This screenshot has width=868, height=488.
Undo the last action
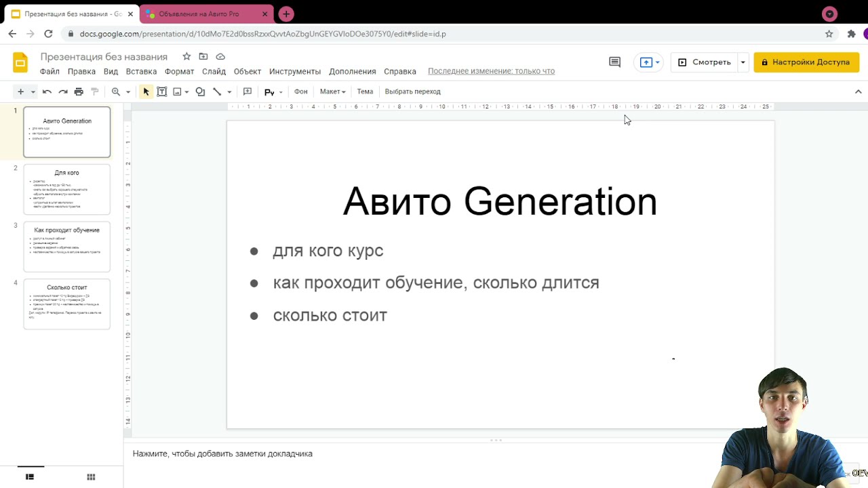click(47, 91)
